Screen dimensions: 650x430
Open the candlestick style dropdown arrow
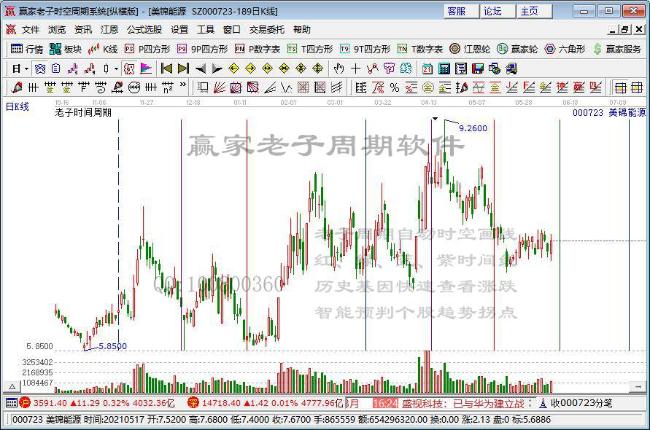[x=116, y=69]
